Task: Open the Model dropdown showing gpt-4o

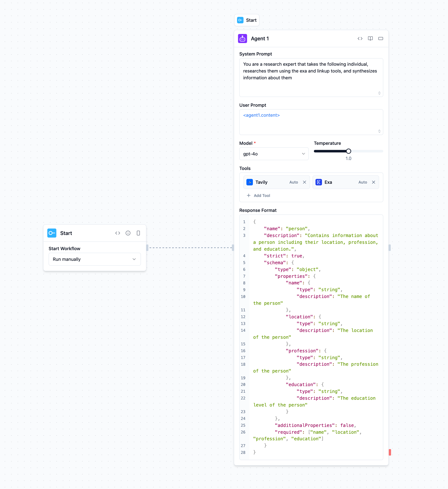Action: 274,154
